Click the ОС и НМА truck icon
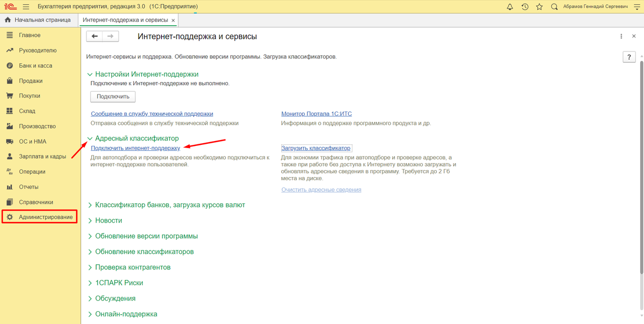Viewport: 644px width, 324px height. 9,142
